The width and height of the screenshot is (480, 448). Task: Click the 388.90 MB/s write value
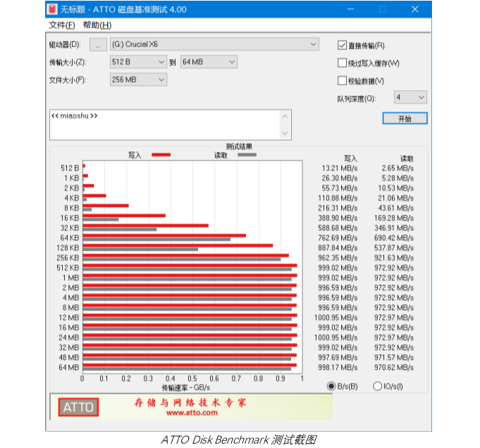point(338,218)
